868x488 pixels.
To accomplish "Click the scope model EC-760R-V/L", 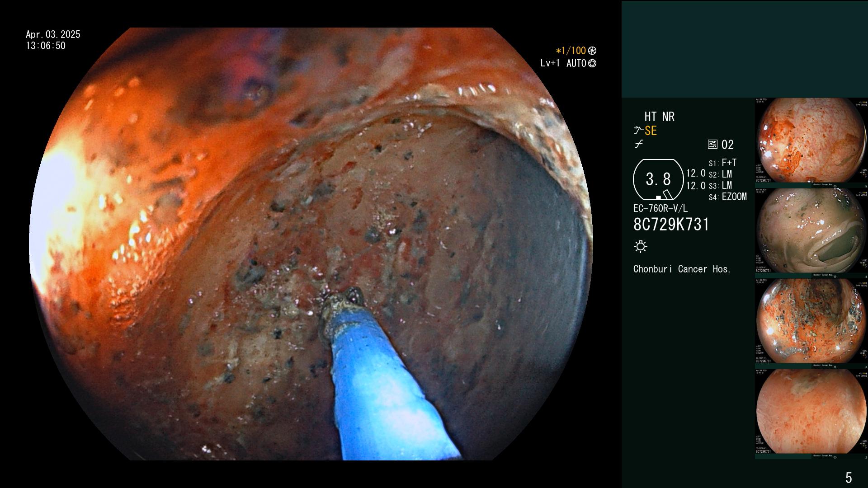I will 660,209.
